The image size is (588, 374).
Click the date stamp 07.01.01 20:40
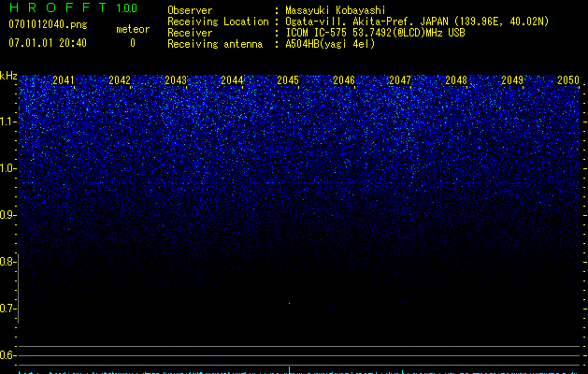point(48,43)
